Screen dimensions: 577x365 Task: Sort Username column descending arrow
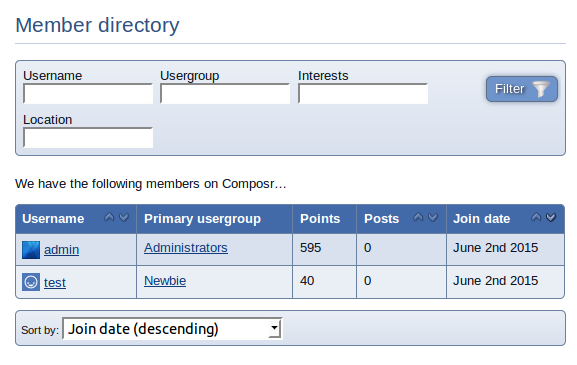click(124, 217)
